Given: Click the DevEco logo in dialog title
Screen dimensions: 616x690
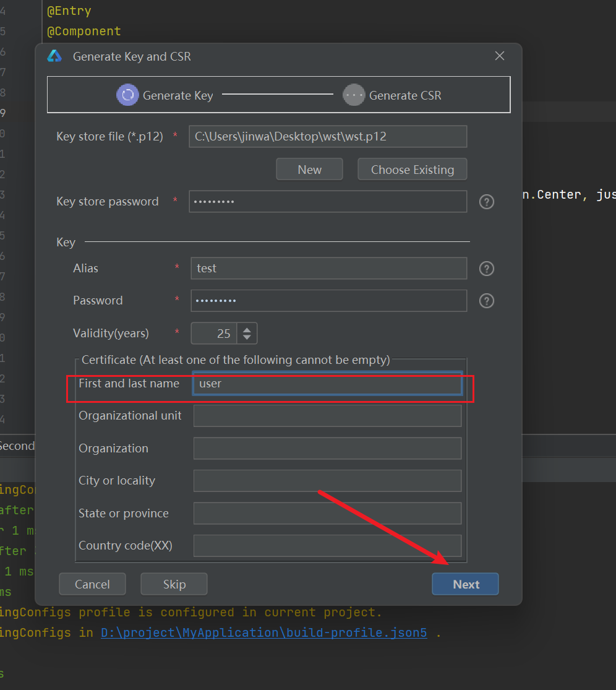Looking at the screenshot, I should (54, 56).
